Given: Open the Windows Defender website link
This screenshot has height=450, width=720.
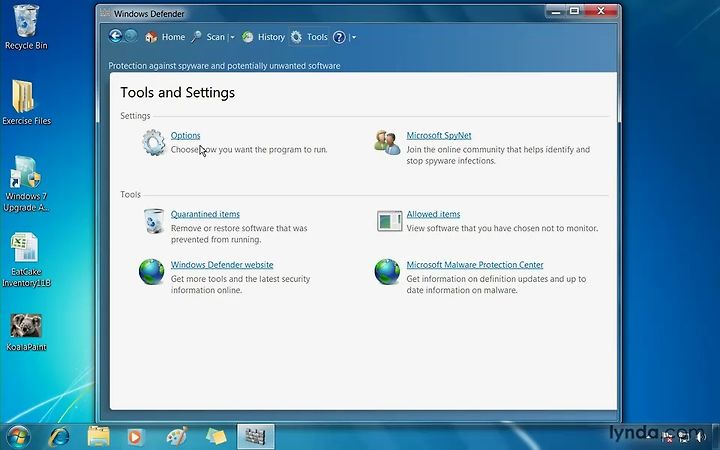Looking at the screenshot, I should point(222,265).
